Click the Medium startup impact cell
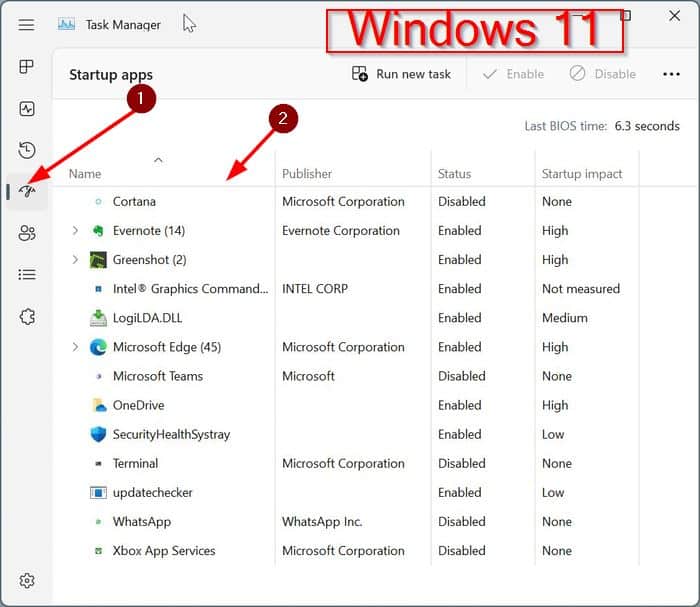 (565, 318)
